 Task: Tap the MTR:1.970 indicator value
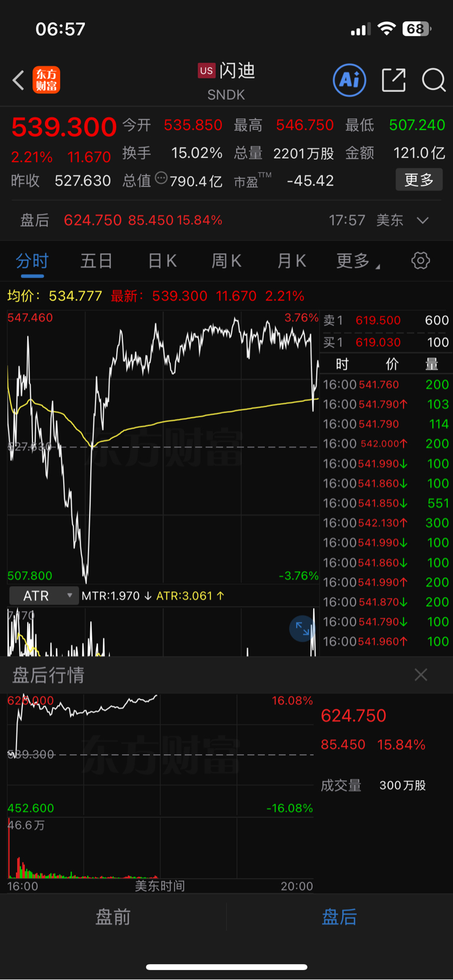(116, 596)
